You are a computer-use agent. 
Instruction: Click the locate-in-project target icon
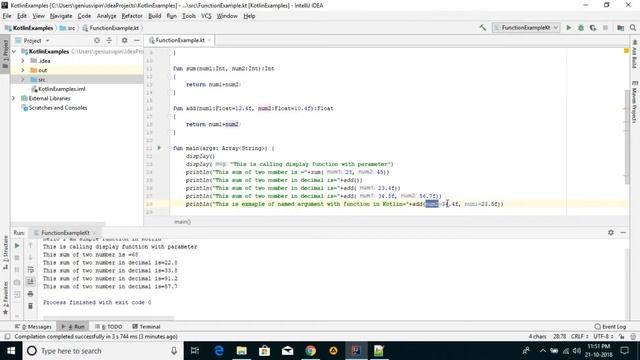click(97, 40)
